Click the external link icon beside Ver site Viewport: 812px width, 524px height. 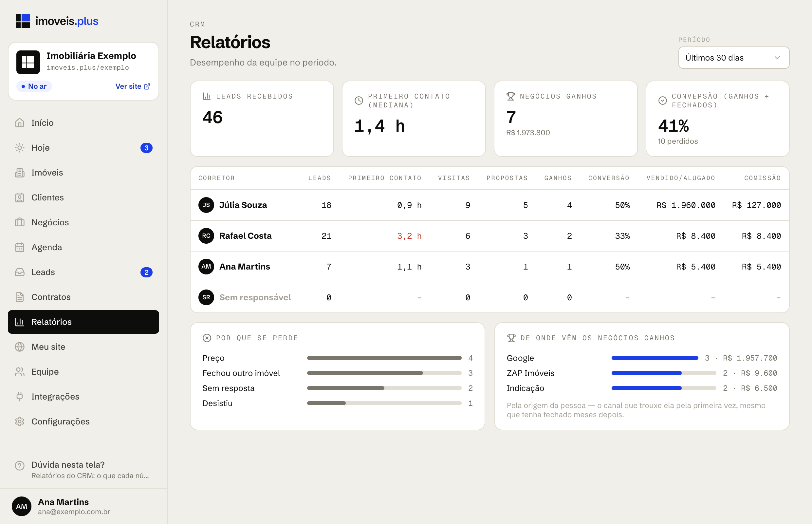[x=147, y=86]
